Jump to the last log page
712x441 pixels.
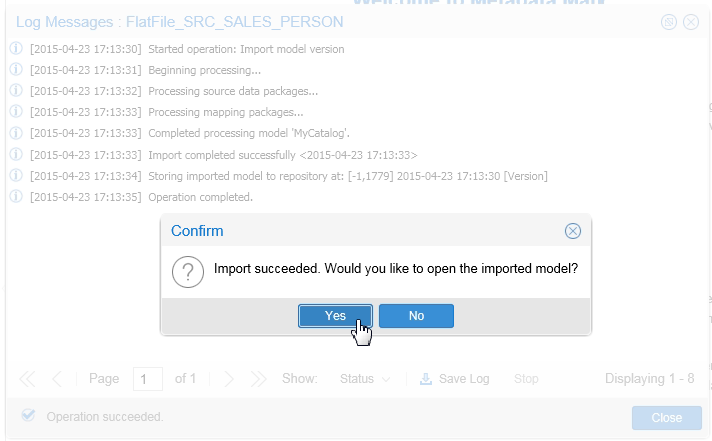259,379
